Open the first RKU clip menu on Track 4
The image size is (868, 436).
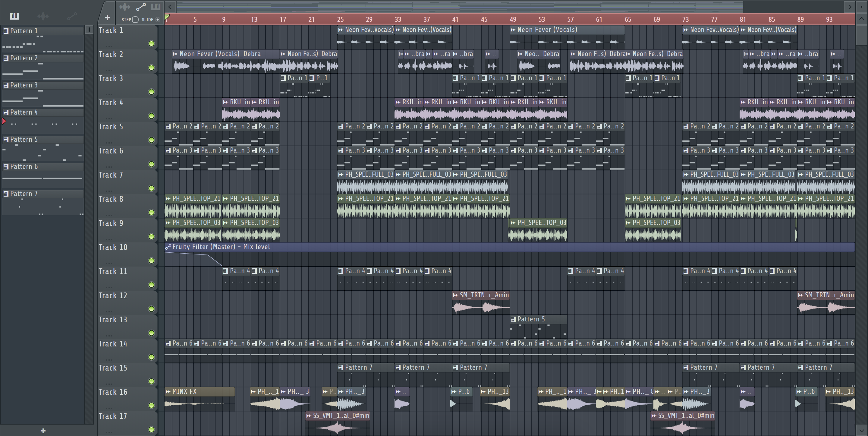click(x=225, y=102)
